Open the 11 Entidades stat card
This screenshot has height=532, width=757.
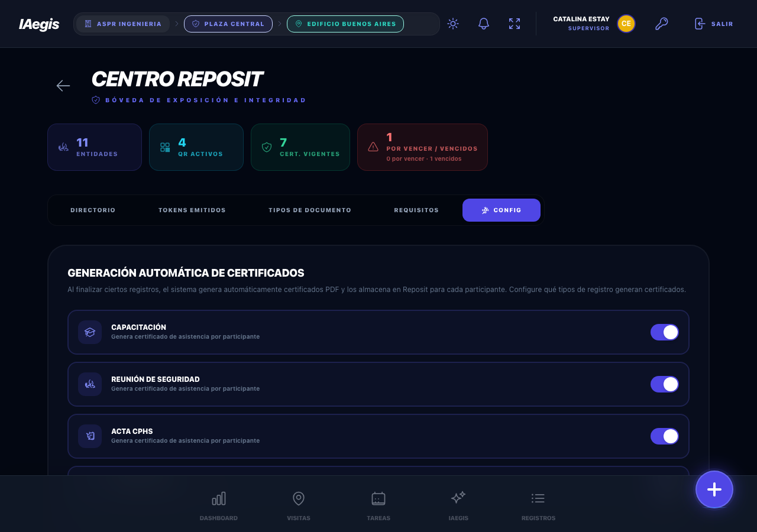pyautogui.click(x=95, y=147)
